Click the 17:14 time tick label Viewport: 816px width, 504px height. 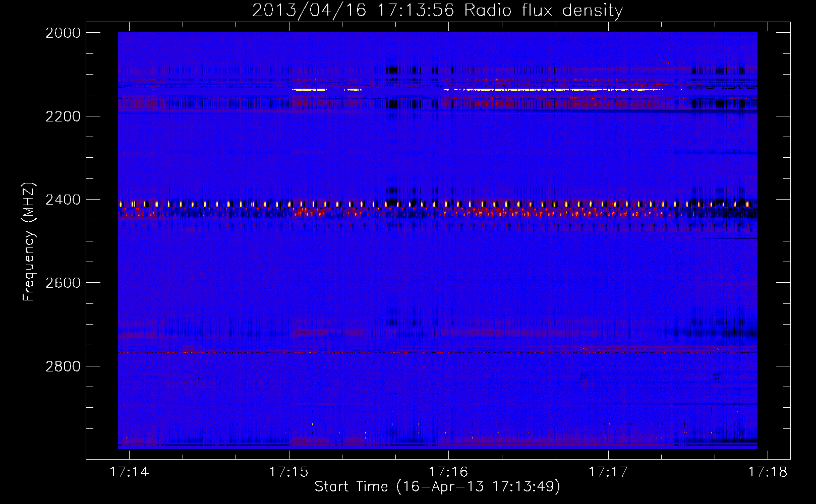click(130, 472)
